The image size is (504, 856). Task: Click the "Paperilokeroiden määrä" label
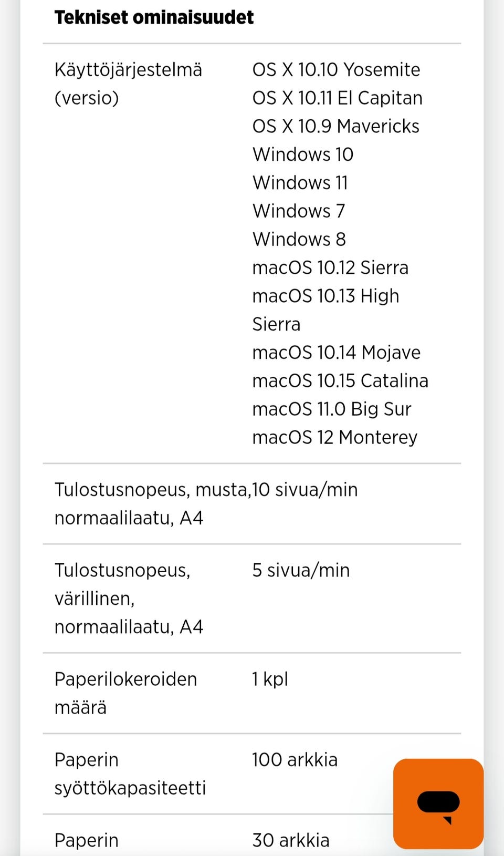[x=125, y=693]
